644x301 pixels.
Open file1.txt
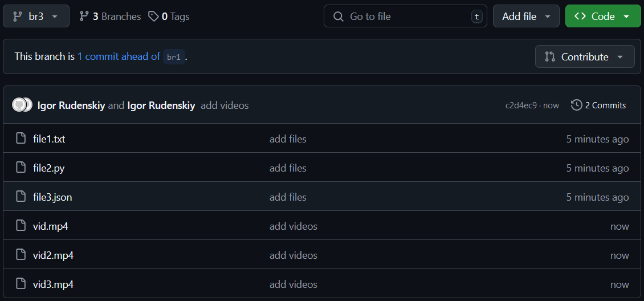(x=49, y=139)
